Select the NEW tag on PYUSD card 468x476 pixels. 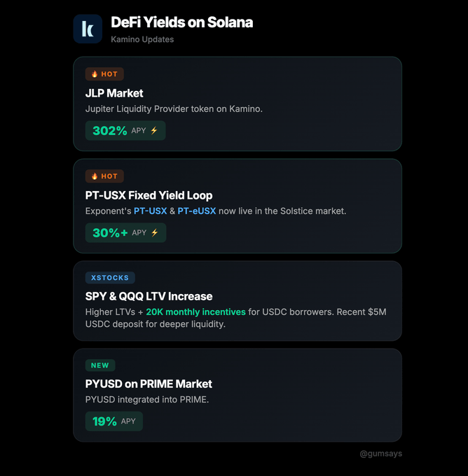click(100, 365)
